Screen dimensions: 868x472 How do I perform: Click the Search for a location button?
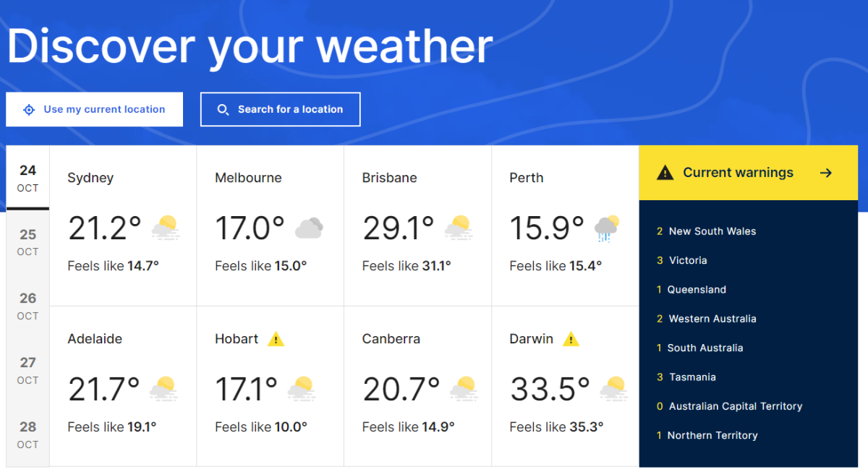(280, 110)
